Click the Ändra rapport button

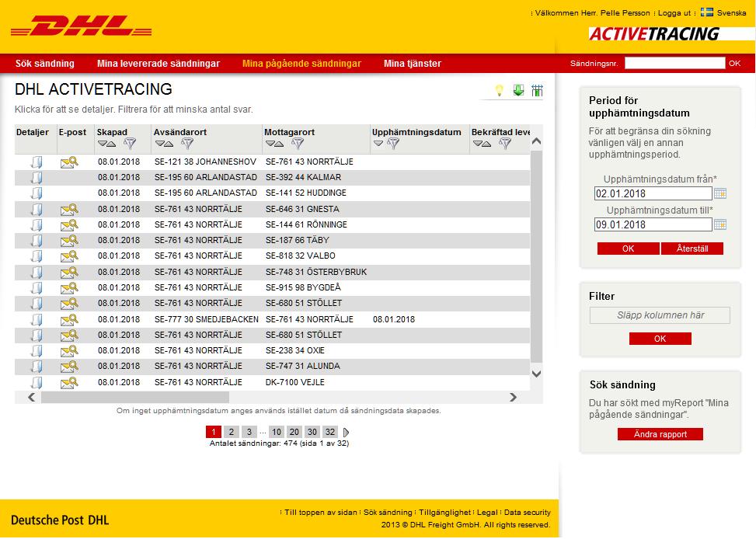[660, 434]
